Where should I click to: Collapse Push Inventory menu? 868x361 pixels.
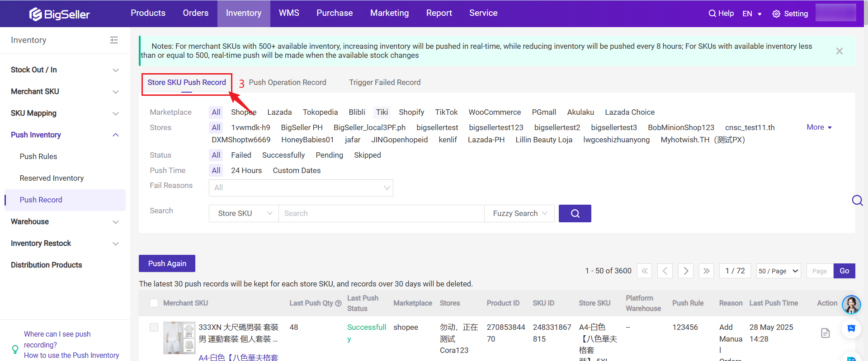(x=116, y=135)
